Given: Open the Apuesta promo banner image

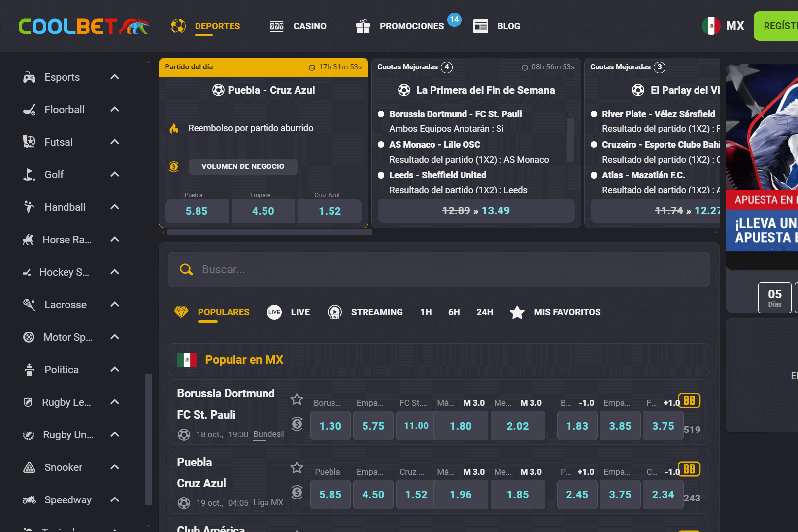Looking at the screenshot, I should click(762, 157).
